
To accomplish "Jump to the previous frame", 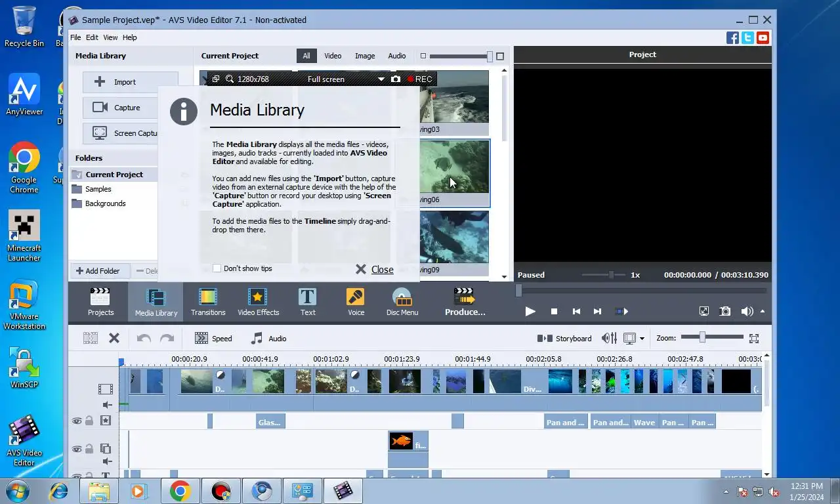I will [576, 312].
